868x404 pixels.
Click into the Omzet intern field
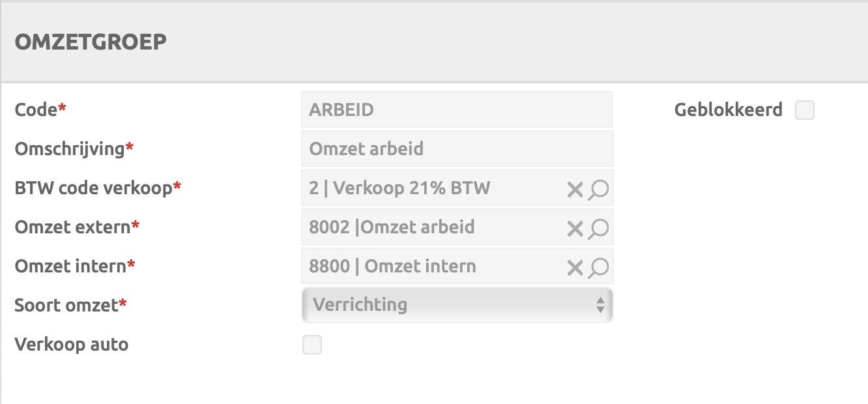point(430,267)
